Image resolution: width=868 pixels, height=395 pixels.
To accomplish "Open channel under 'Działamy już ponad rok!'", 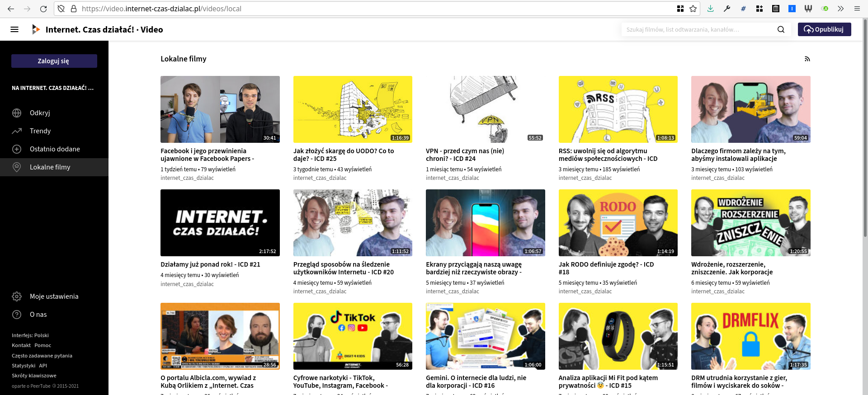I will click(x=187, y=284).
